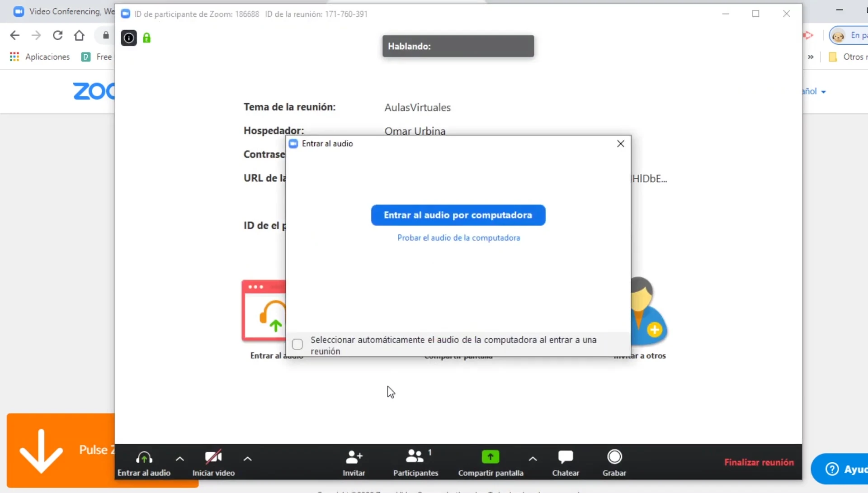This screenshot has height=493, width=868.
Task: Click the Entrar al audio headphone icon in toolbar
Action: point(144,458)
